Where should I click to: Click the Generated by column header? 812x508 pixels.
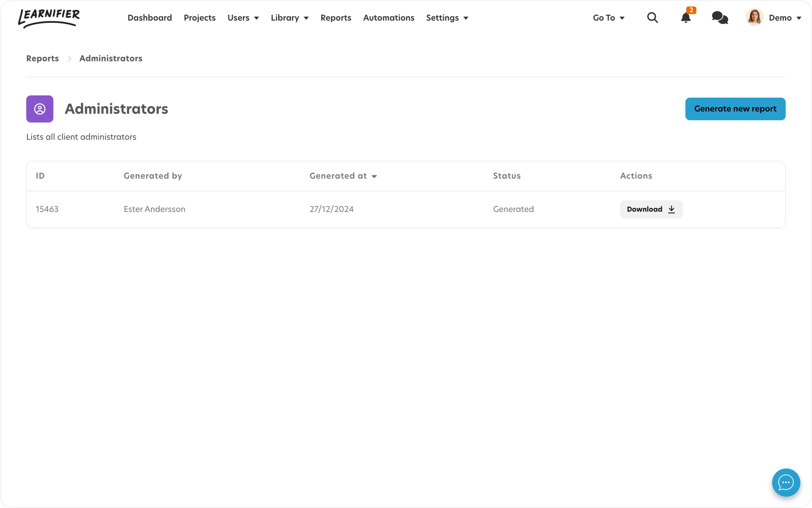click(x=153, y=176)
